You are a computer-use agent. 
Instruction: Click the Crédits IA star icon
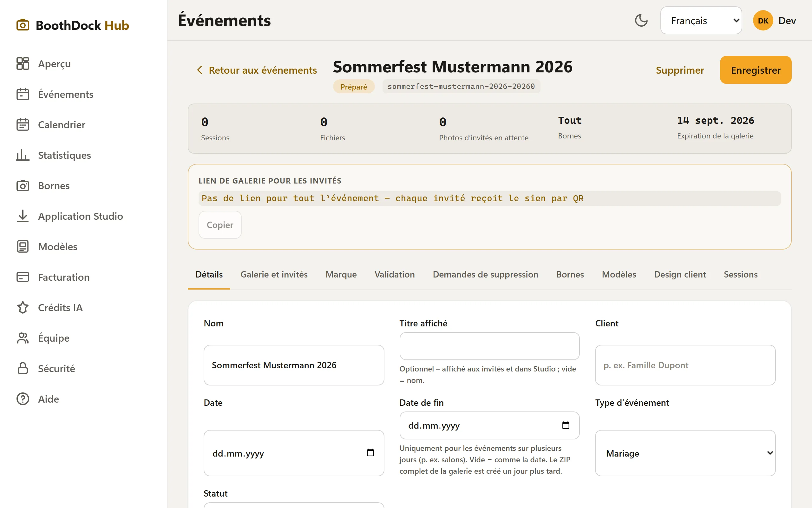(23, 307)
